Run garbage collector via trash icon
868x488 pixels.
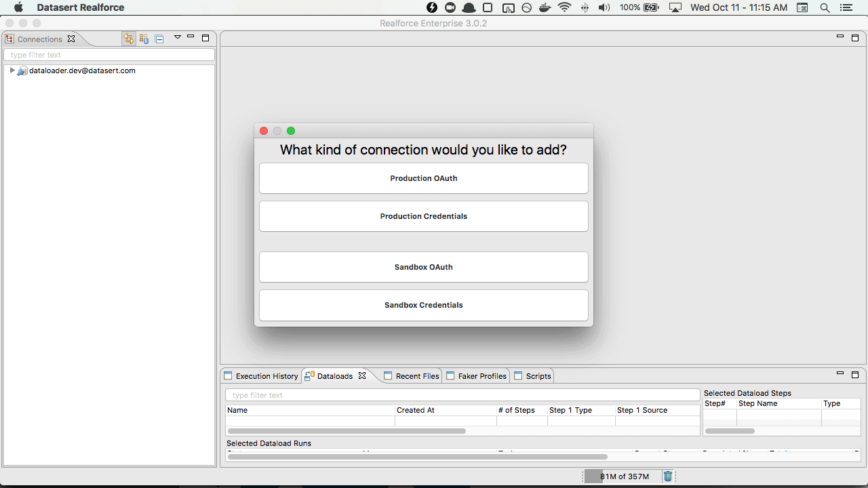coord(668,476)
